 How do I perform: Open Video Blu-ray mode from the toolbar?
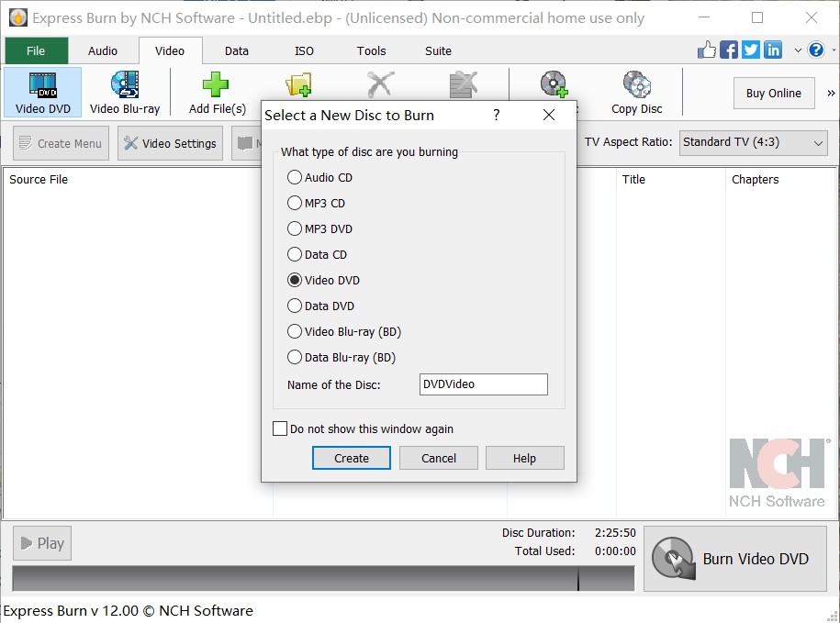[123, 91]
